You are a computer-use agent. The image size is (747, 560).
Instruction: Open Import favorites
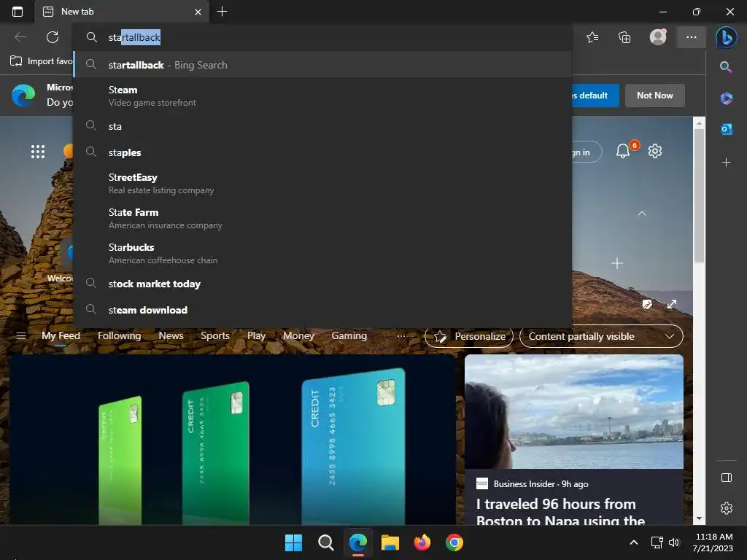tap(42, 61)
